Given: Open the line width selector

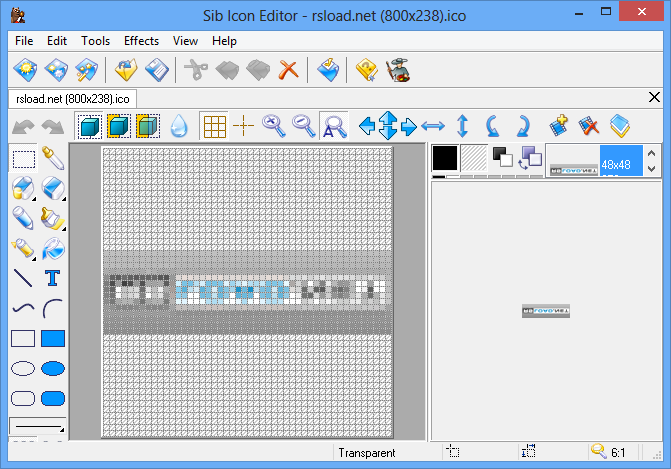Looking at the screenshot, I should click(38, 426).
